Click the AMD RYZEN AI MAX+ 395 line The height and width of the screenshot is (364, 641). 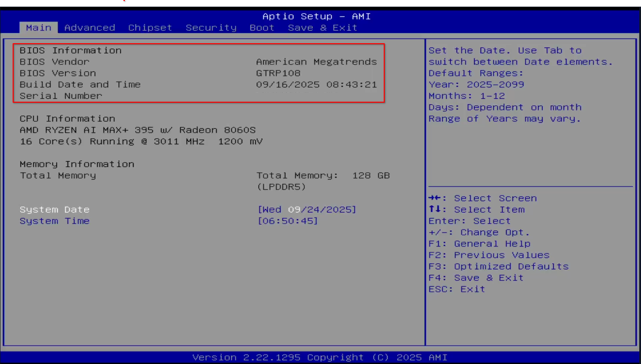[x=138, y=130]
